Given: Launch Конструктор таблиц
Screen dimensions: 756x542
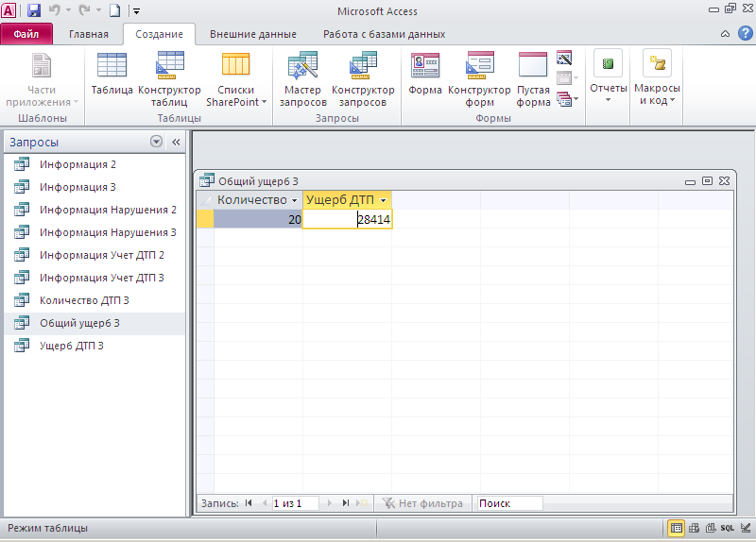Looking at the screenshot, I should click(169, 79).
